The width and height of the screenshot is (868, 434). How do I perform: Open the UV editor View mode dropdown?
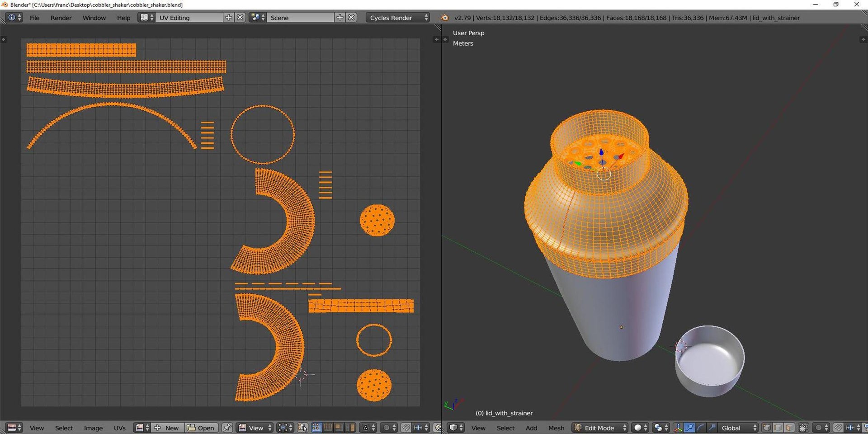tap(255, 428)
